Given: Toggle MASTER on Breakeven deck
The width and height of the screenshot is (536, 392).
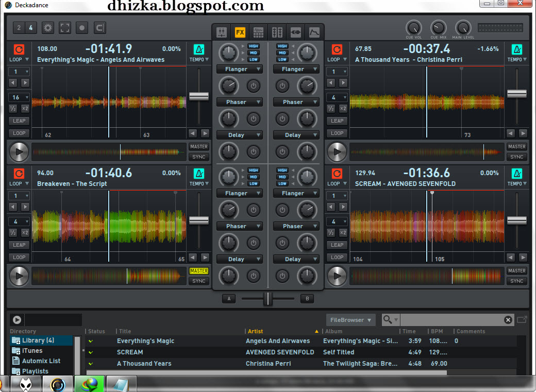Looking at the screenshot, I should point(198,270).
